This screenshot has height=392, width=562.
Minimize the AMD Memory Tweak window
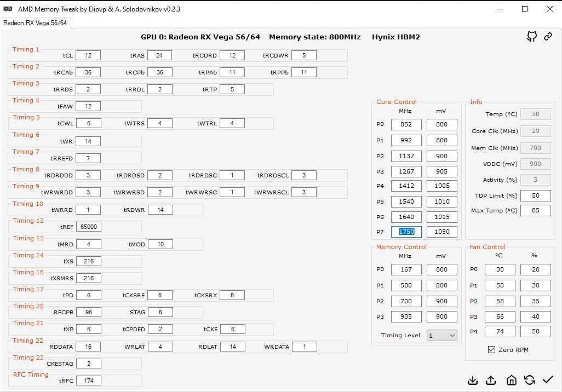(x=500, y=9)
